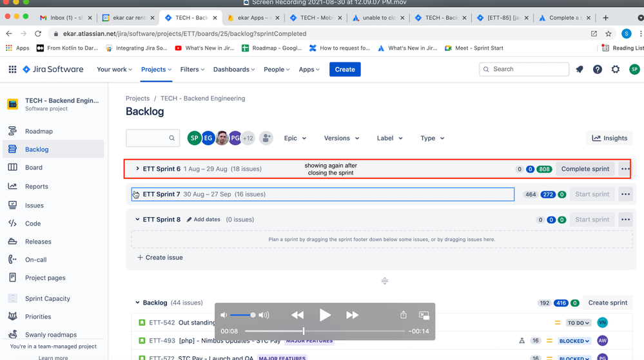Bookmark page with the star icon
The image size is (644, 360).
point(609,33)
